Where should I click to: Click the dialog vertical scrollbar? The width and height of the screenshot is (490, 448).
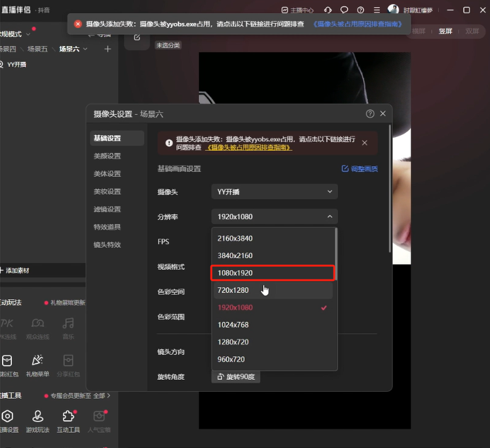[390, 189]
